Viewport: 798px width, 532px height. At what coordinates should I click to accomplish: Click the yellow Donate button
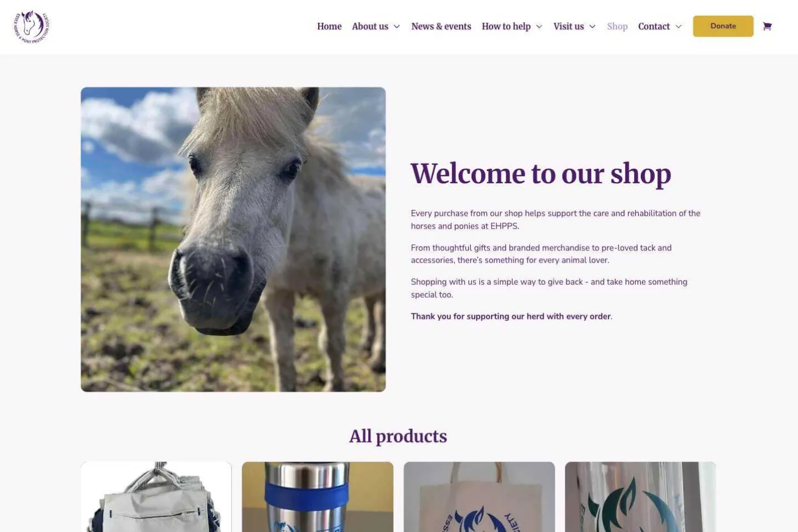tap(723, 26)
